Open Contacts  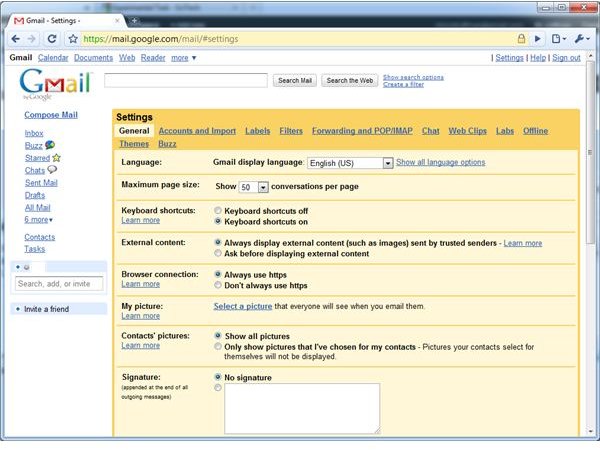(39, 237)
